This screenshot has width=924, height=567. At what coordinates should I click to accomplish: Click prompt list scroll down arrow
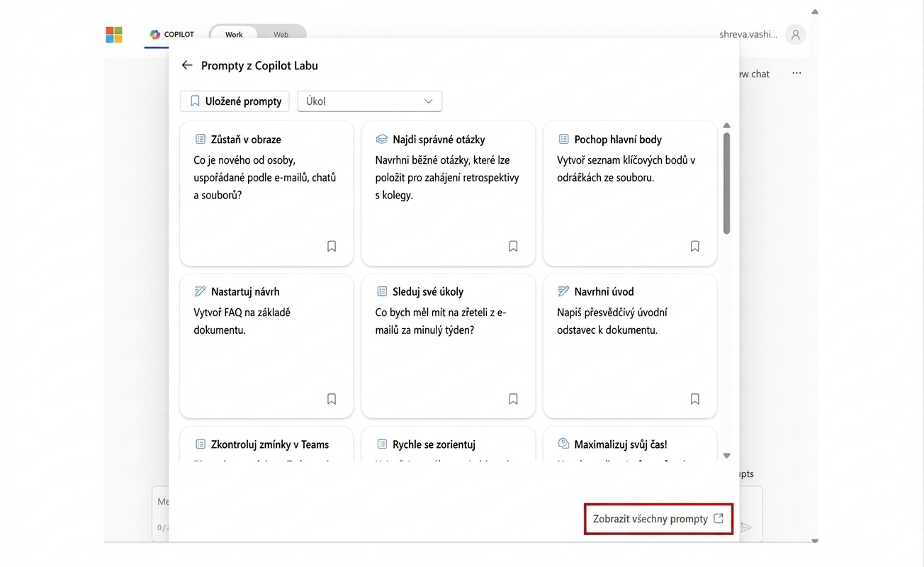[726, 456]
